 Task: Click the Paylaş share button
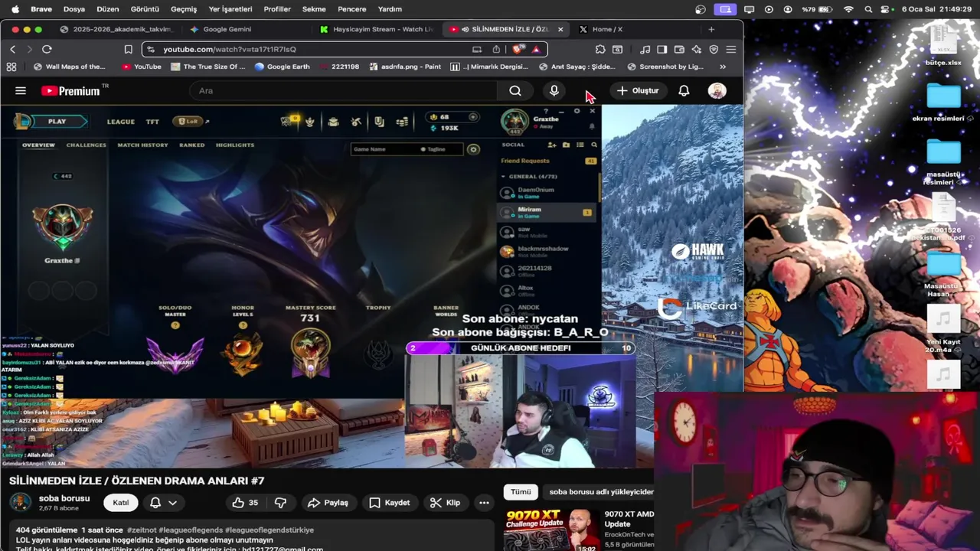[x=328, y=503]
